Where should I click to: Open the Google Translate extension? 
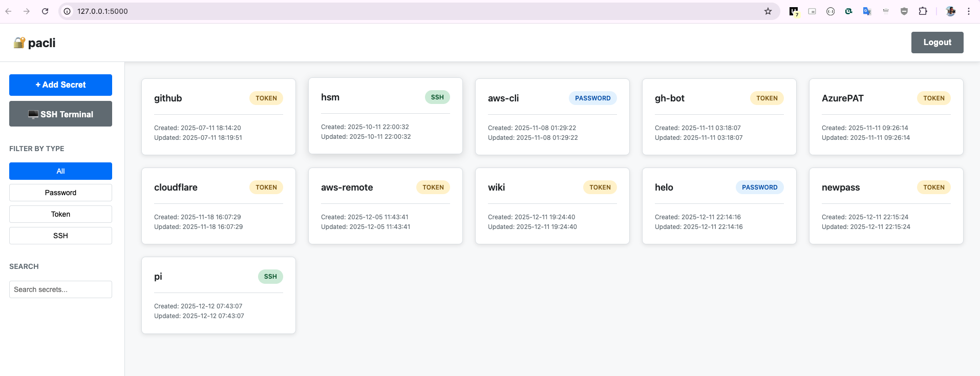(x=867, y=11)
